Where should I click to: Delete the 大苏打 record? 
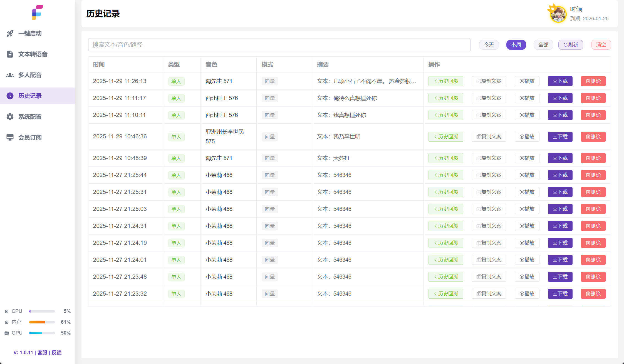pyautogui.click(x=593, y=158)
